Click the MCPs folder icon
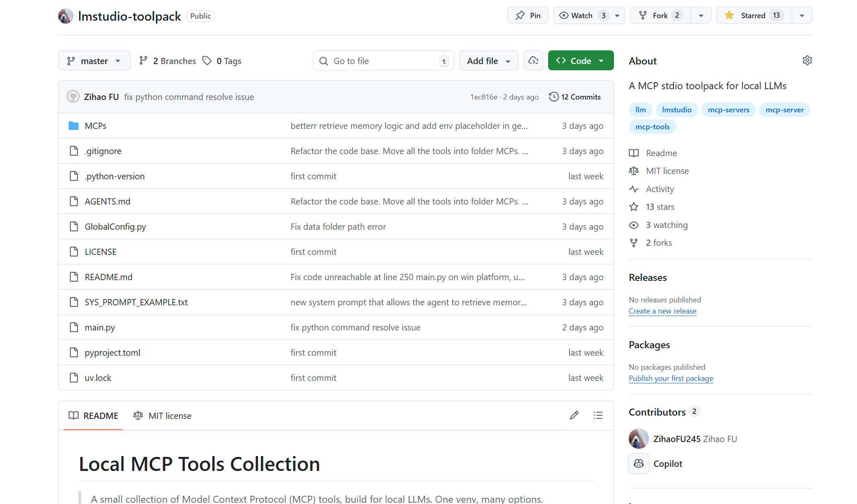 [74, 126]
